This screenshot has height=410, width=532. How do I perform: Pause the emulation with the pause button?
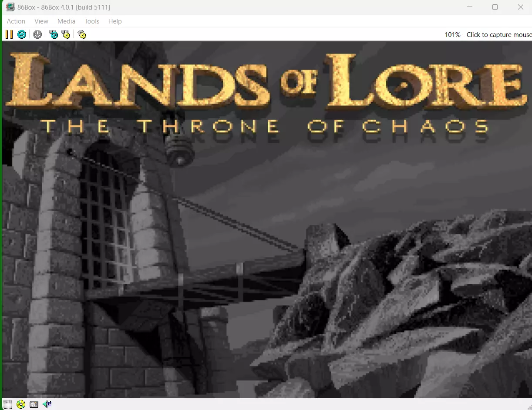9,34
